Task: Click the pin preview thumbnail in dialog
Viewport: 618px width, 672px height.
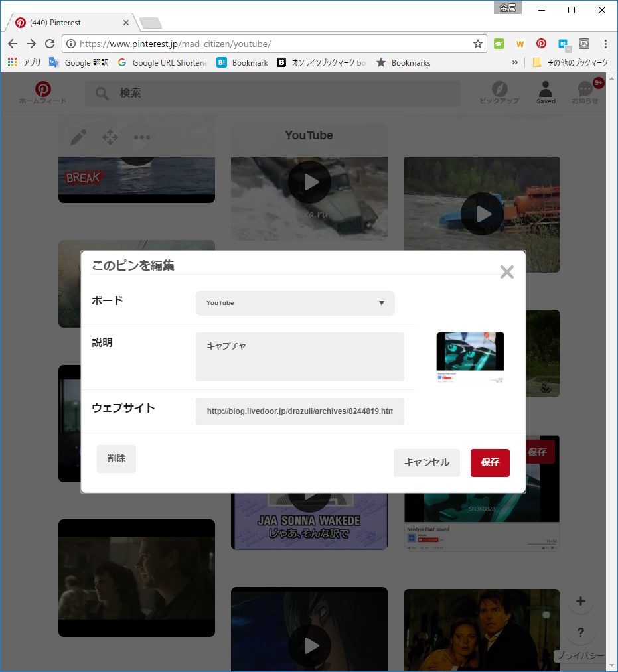Action: coord(470,358)
